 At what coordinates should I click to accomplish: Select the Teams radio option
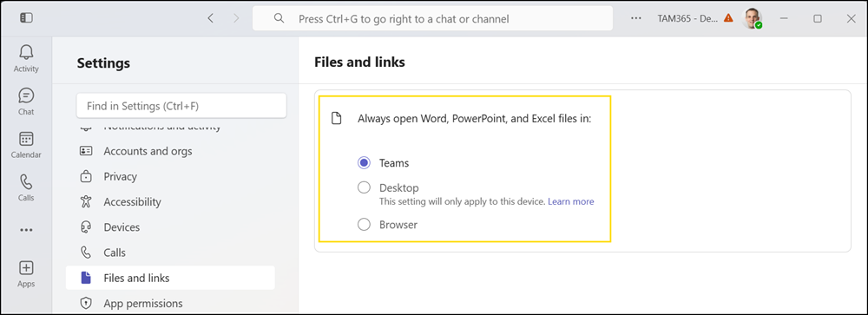click(364, 163)
